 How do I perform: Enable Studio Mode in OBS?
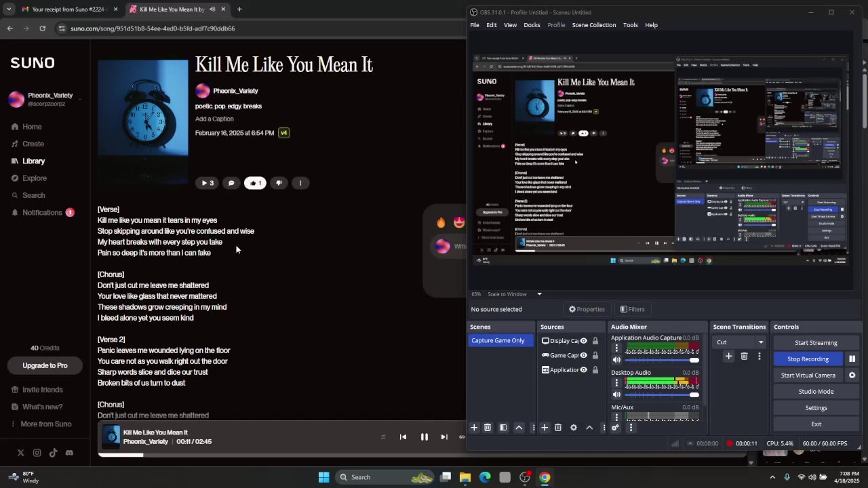point(816,392)
